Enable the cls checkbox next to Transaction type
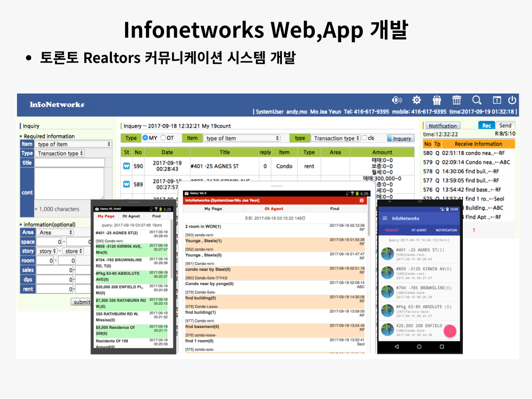The width and height of the screenshot is (532, 399). click(x=365, y=138)
